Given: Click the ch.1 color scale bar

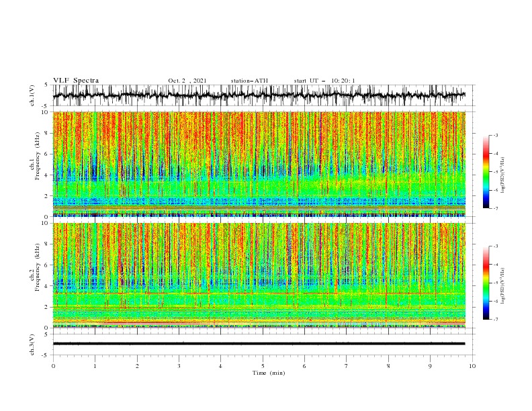Looking at the screenshot, I should coord(486,172).
